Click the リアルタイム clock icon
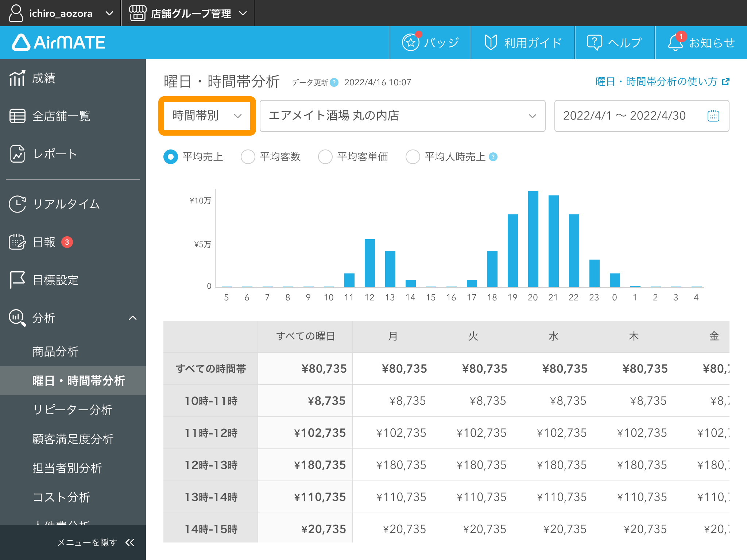747x560 pixels. [17, 204]
